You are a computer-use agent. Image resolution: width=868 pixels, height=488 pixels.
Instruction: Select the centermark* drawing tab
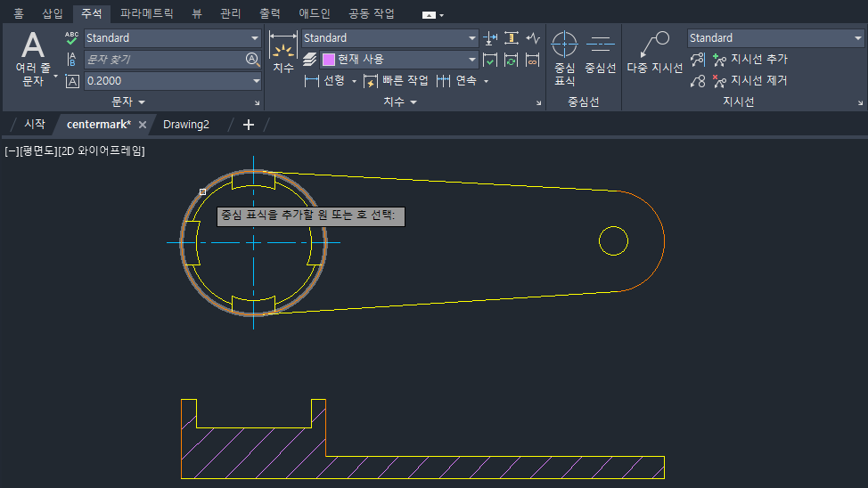coord(99,125)
